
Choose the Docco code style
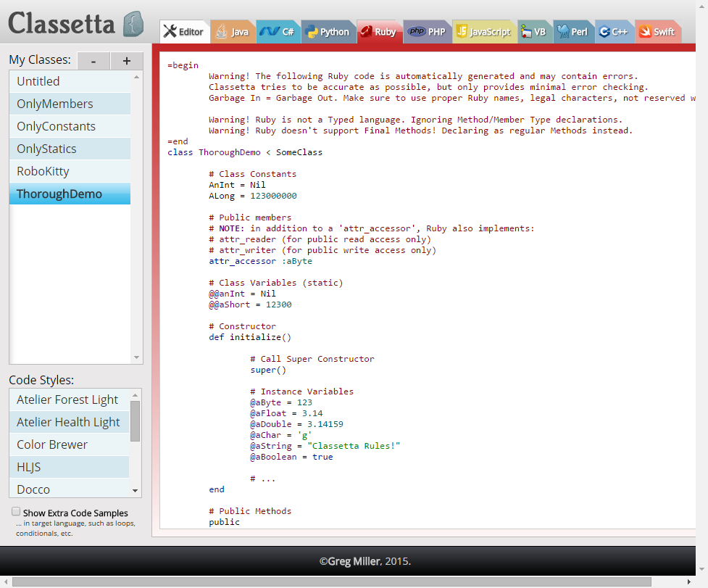pyautogui.click(x=33, y=489)
